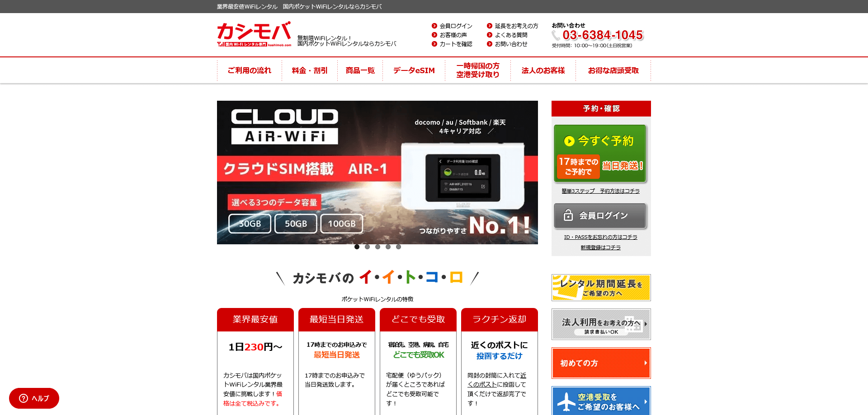
Task: Click the phone receiver icon beside 03-6384-1045
Action: click(557, 35)
